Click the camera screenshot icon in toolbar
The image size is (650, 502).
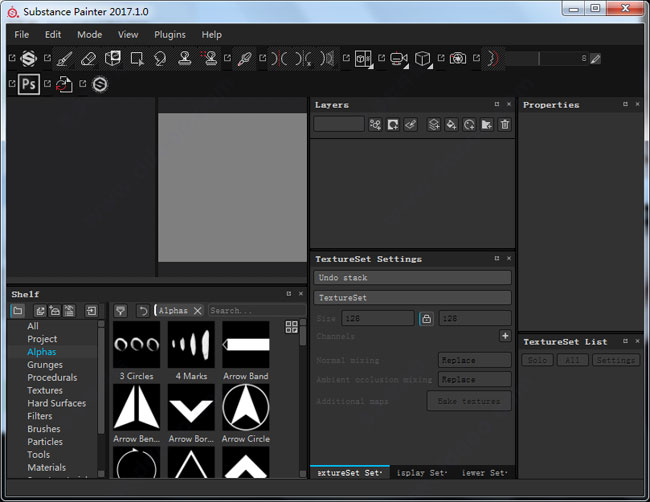click(x=457, y=59)
